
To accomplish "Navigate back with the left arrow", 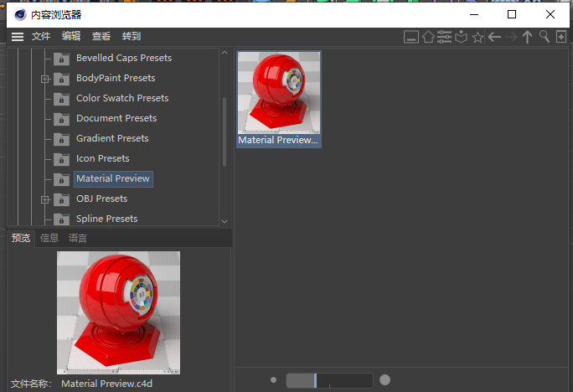I will [x=494, y=37].
